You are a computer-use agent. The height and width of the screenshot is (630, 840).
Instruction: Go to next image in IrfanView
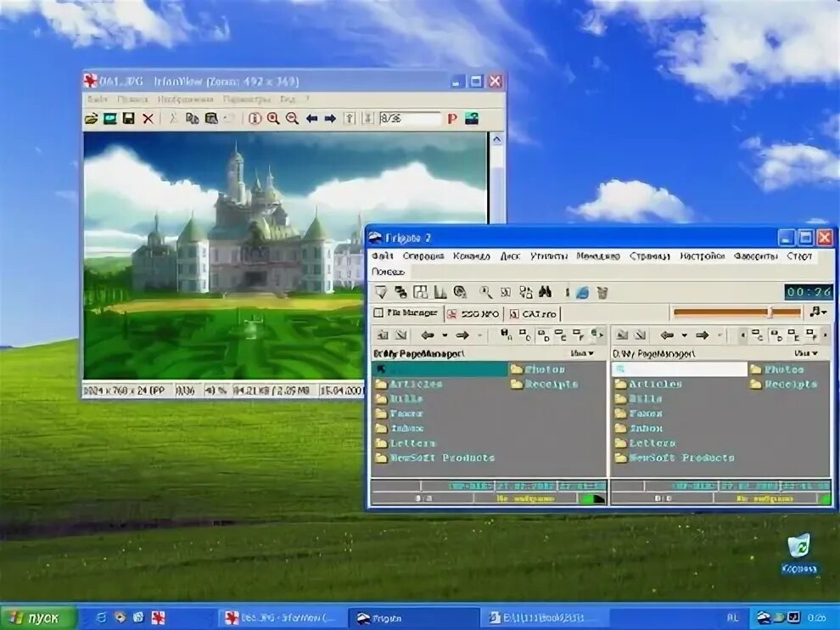coord(331,119)
